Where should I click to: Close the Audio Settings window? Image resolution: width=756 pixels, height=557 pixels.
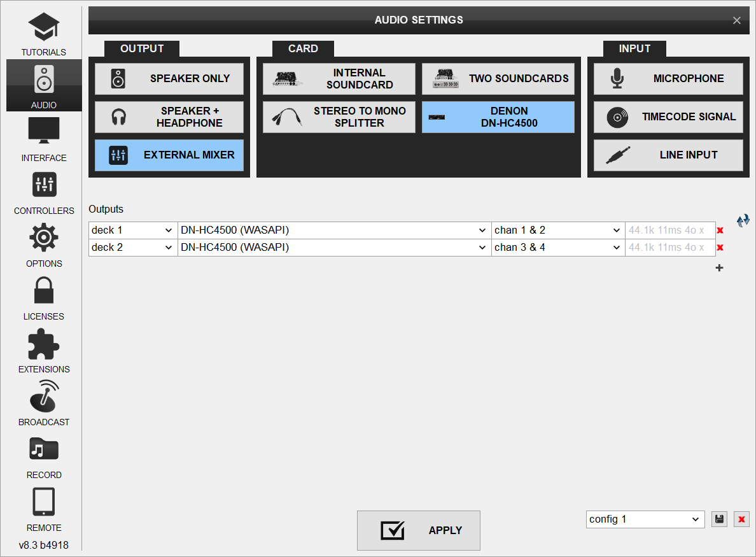(737, 20)
